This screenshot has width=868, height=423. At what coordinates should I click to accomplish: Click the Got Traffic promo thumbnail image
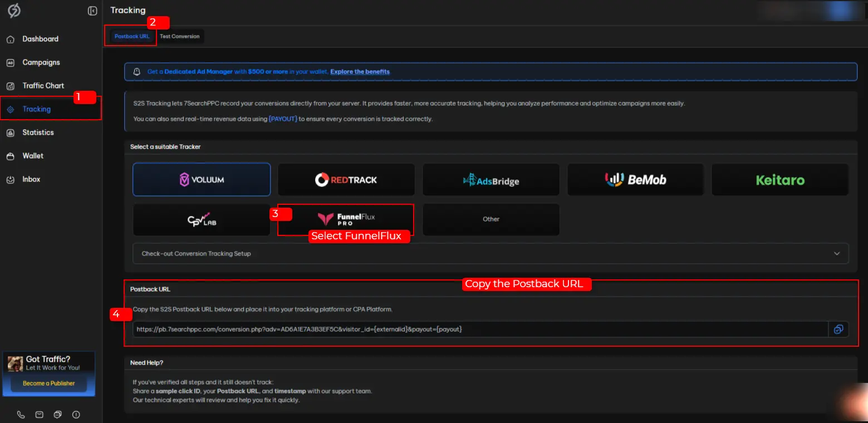15,363
